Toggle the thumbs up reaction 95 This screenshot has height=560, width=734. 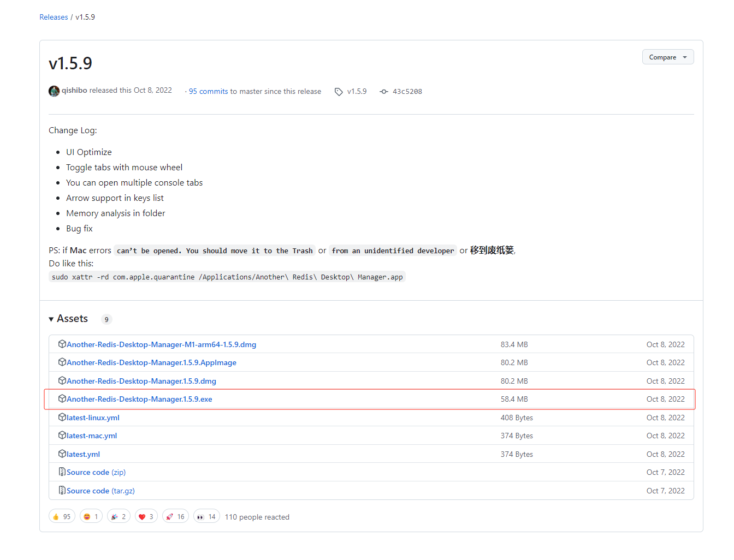click(62, 516)
